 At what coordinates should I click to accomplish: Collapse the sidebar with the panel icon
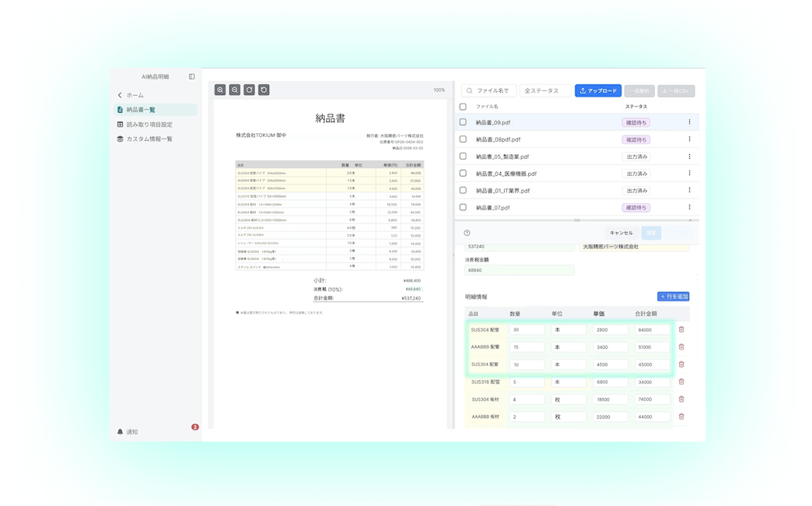(x=190, y=76)
